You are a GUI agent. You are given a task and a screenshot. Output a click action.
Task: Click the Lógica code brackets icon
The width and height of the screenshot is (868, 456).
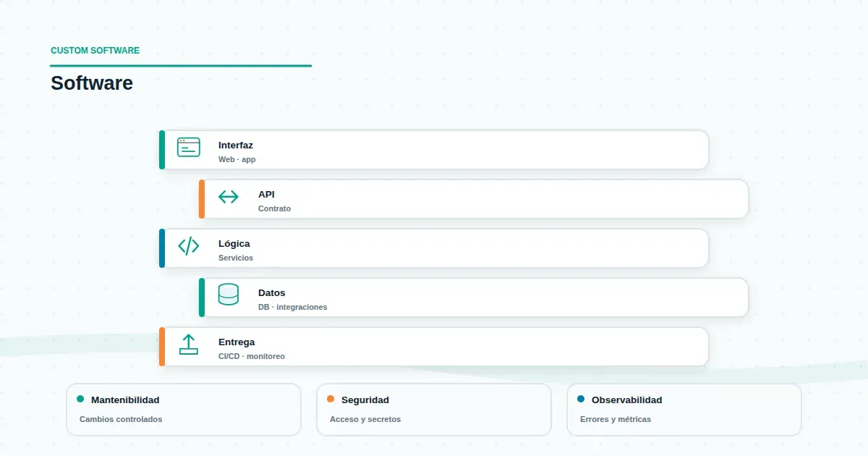tap(189, 246)
